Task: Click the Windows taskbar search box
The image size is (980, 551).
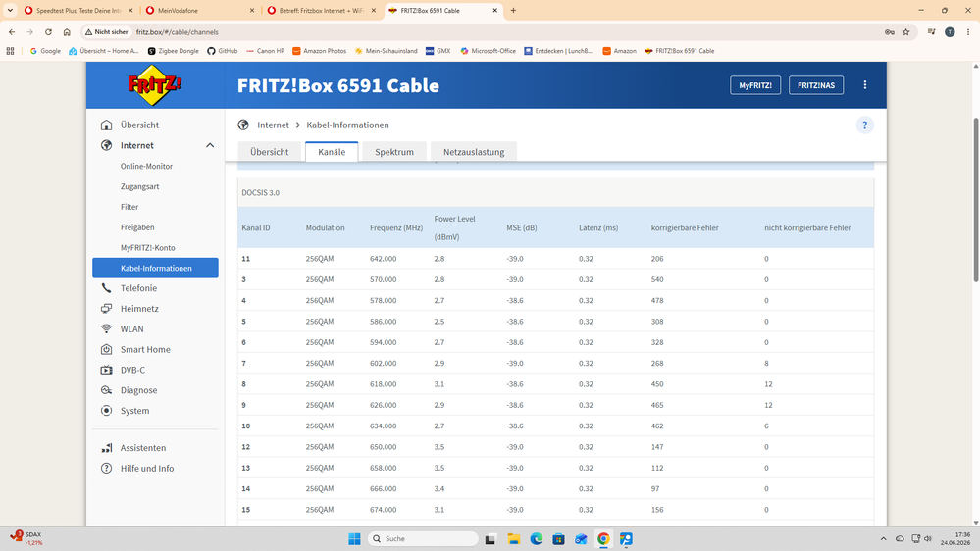Action: tap(423, 538)
